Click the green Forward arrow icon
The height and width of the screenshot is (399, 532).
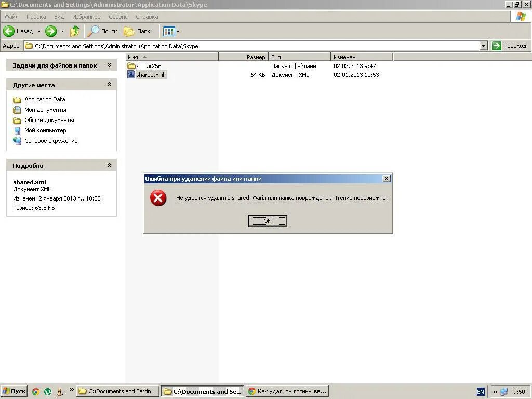click(x=51, y=31)
